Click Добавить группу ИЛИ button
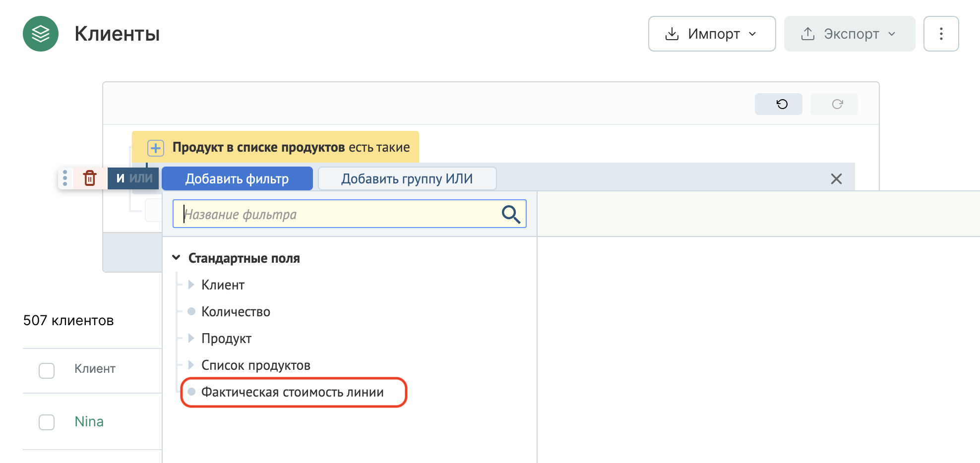Viewport: 980px width, 463px height. [407, 179]
